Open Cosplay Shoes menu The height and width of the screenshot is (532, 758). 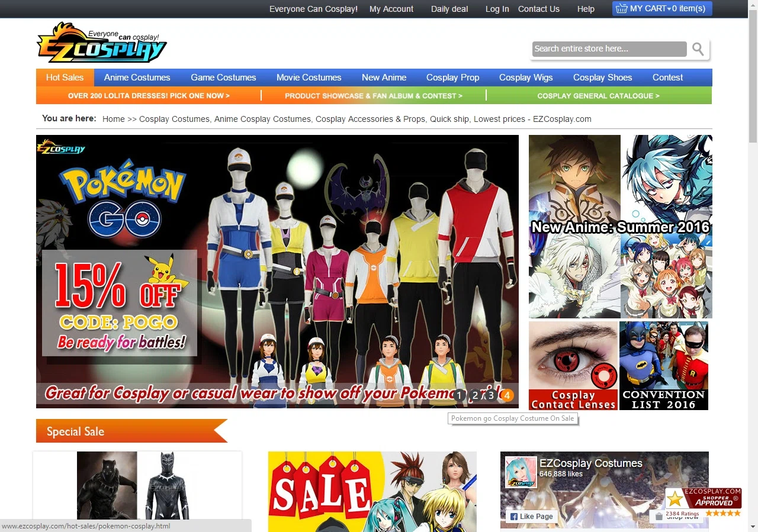point(602,78)
